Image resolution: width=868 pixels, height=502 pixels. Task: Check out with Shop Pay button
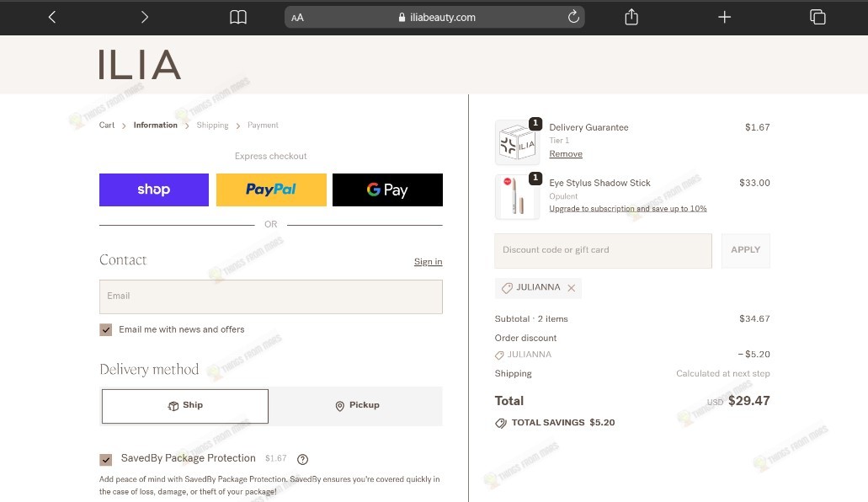click(154, 190)
